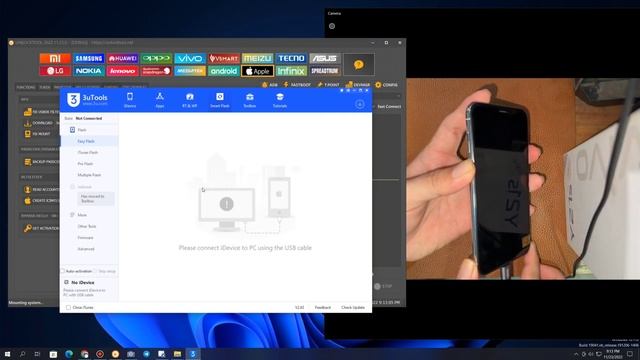Click the Stop button in UnlockTool
Viewport: 640px width, 360px height.
pos(383,286)
